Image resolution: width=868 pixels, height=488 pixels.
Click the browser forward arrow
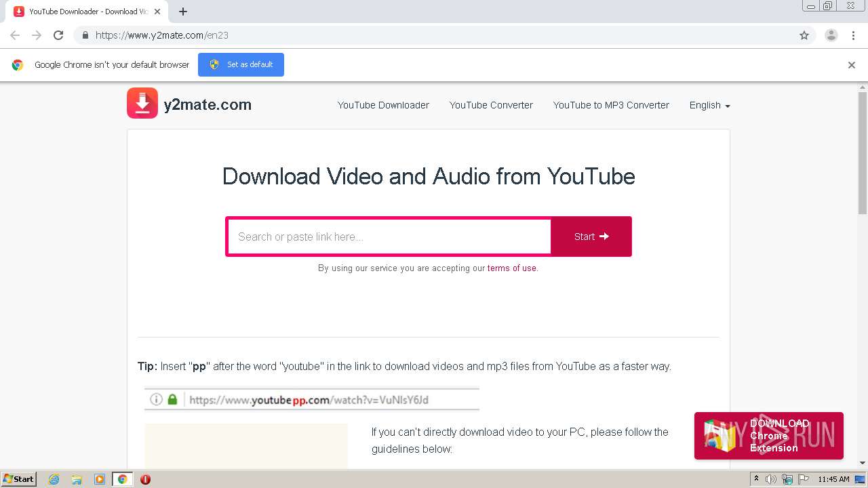37,35
